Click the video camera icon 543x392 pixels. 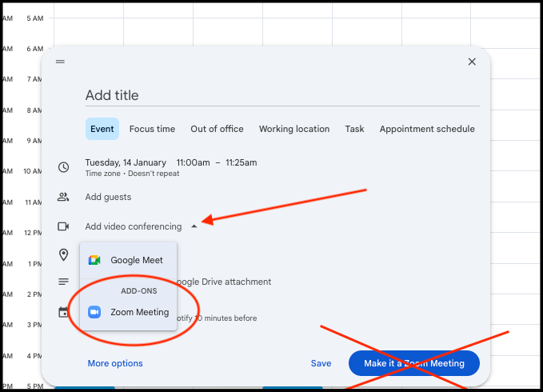pyautogui.click(x=63, y=226)
